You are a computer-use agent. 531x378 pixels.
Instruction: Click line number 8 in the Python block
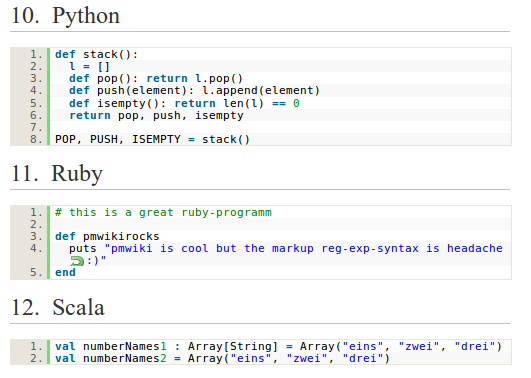point(36,139)
